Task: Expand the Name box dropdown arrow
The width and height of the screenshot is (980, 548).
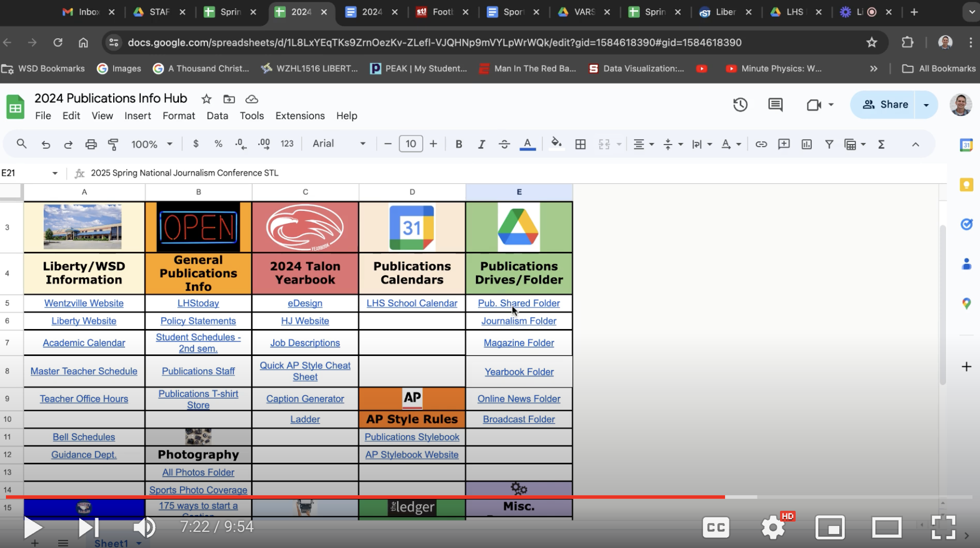Action: [x=55, y=173]
